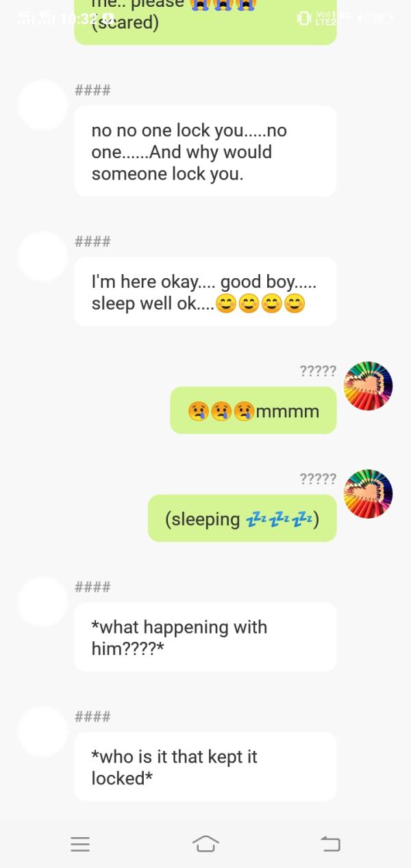Tap blank avatar beside 'what happening with him' message
The image size is (411, 868).
42,602
